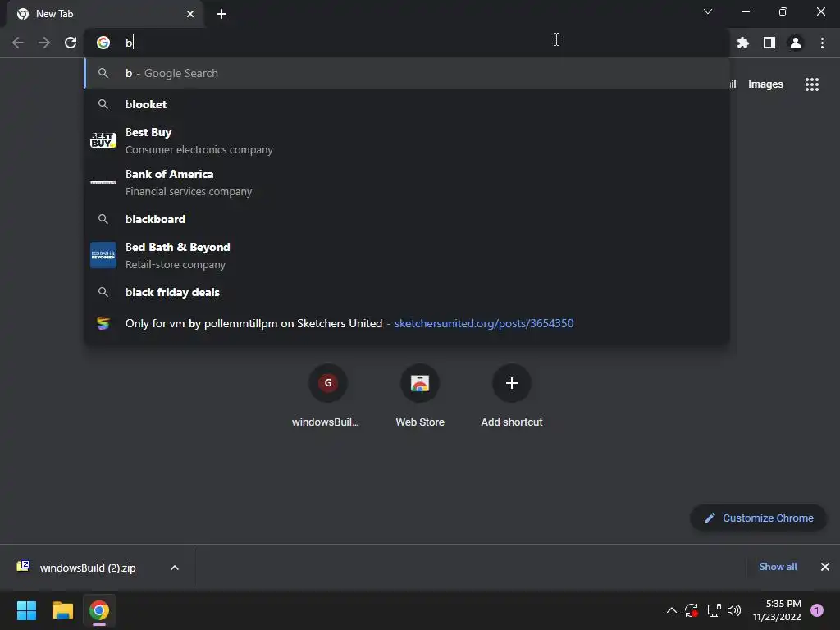Choose the blackboard suggestion

(407, 219)
